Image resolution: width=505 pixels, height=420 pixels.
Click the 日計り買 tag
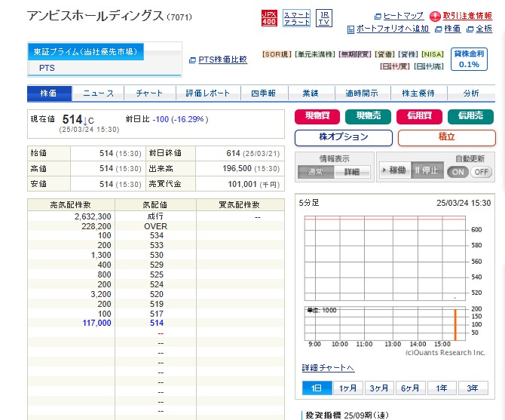[x=394, y=66]
